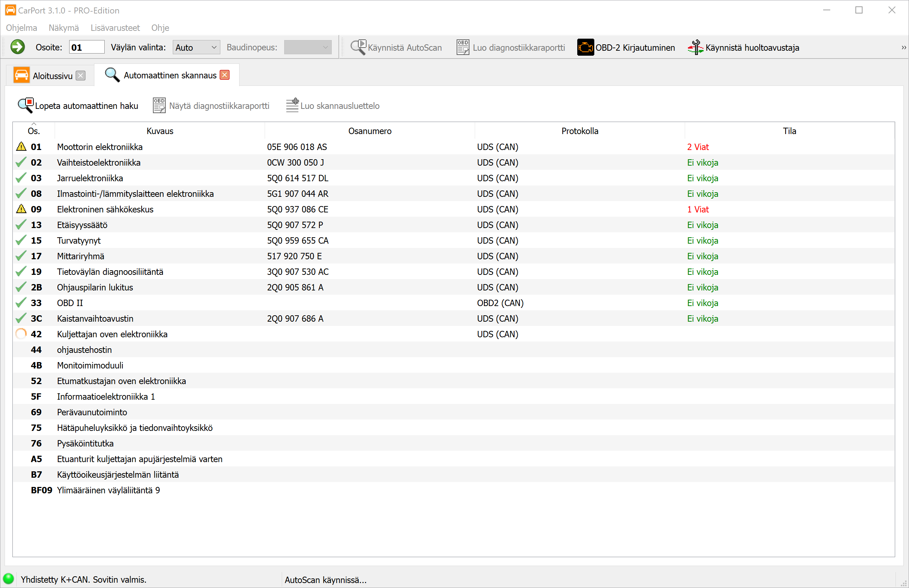
Task: Open the Ohjelma menu
Action: pyautogui.click(x=21, y=28)
